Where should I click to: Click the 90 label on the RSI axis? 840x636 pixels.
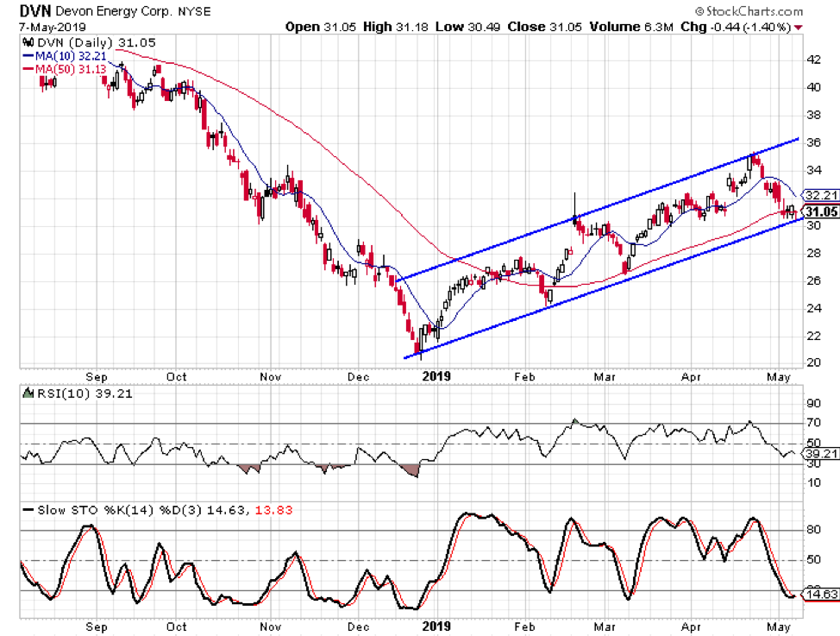click(x=814, y=404)
